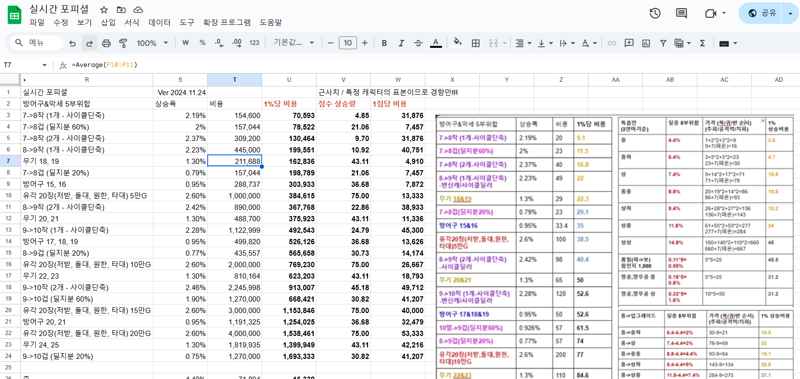Screen dimensions: 800x379
Task: Open the functions sigma icon
Action: coord(702,43)
